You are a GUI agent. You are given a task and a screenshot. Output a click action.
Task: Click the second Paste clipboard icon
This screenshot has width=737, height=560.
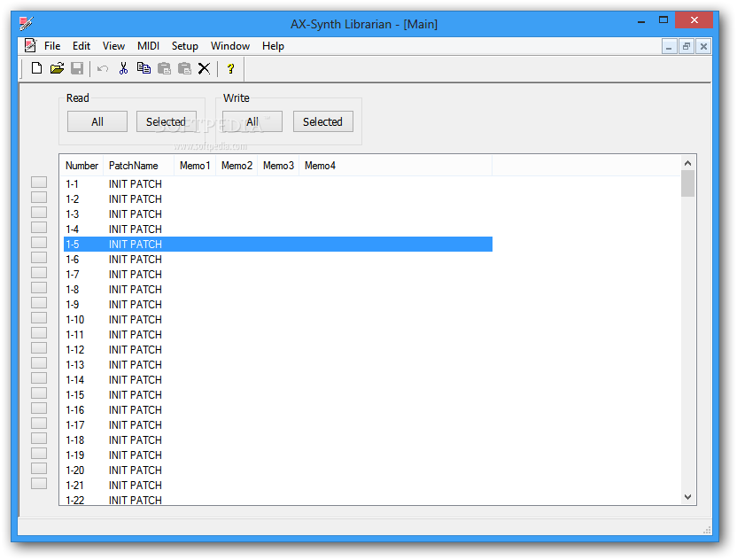tap(184, 68)
